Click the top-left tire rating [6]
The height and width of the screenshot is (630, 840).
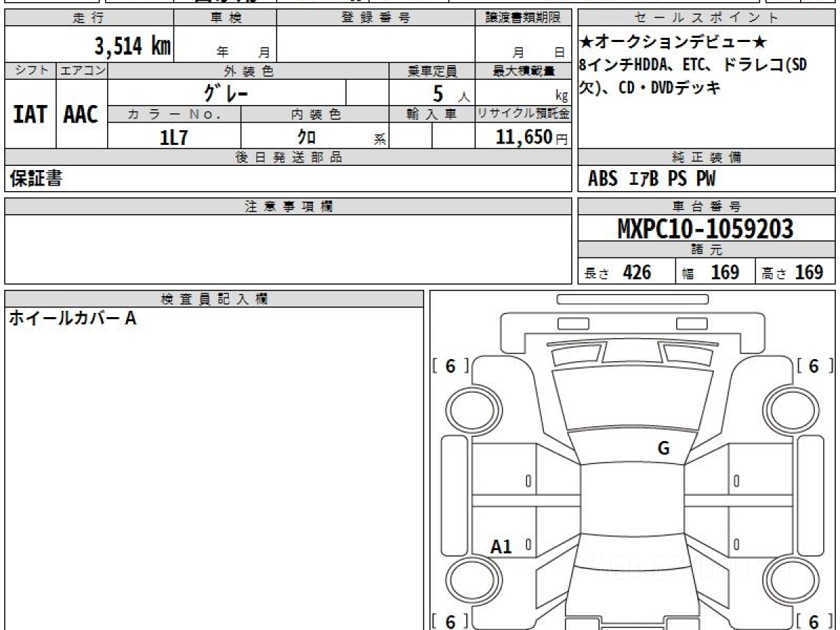451,366
